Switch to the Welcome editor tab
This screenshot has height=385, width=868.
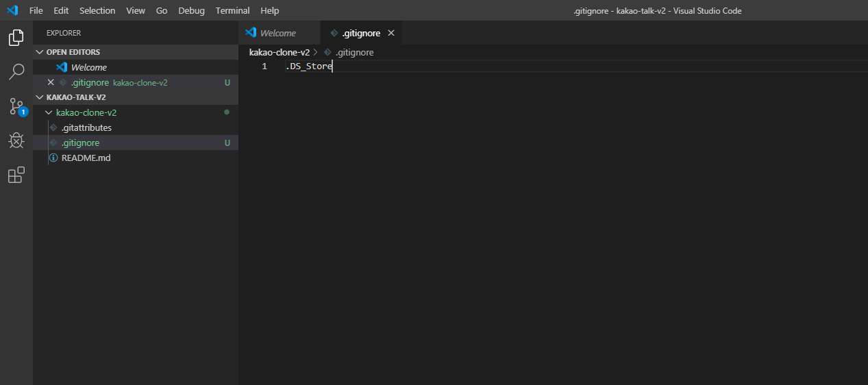[279, 33]
